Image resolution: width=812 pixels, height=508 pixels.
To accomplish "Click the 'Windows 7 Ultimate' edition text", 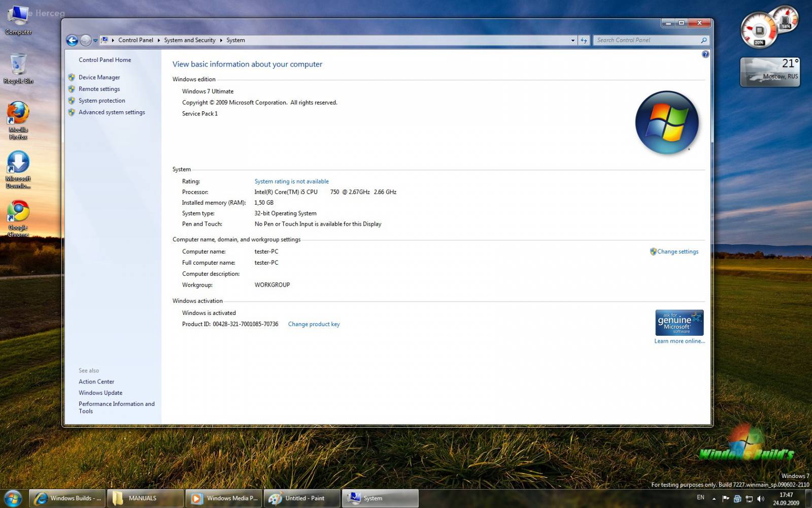I will (x=208, y=91).
